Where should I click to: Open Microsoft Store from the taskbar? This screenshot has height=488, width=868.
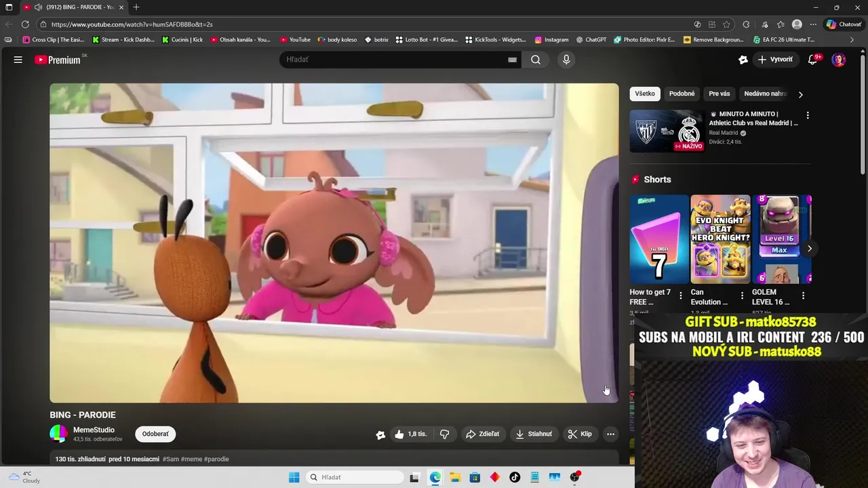[475, 477]
